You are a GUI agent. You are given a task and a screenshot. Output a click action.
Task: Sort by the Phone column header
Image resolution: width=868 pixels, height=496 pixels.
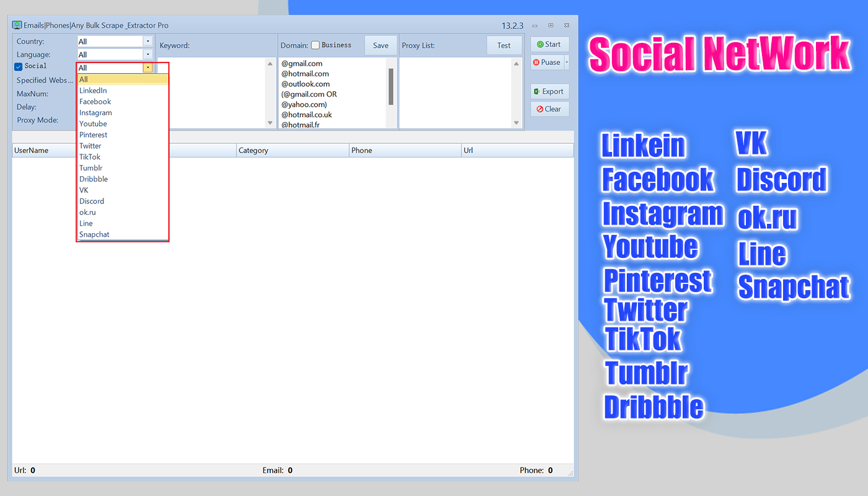coord(405,151)
